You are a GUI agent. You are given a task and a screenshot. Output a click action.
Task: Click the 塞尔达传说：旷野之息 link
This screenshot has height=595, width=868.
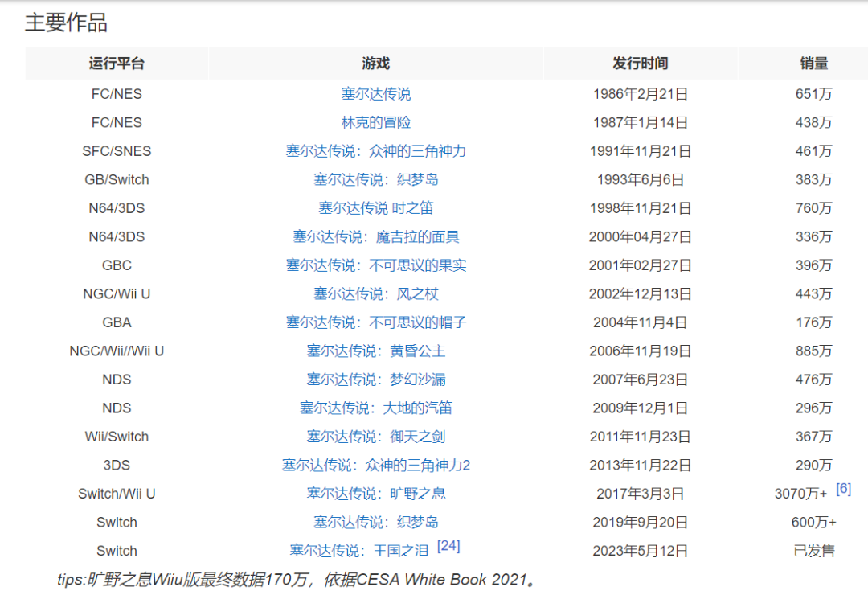tap(376, 493)
